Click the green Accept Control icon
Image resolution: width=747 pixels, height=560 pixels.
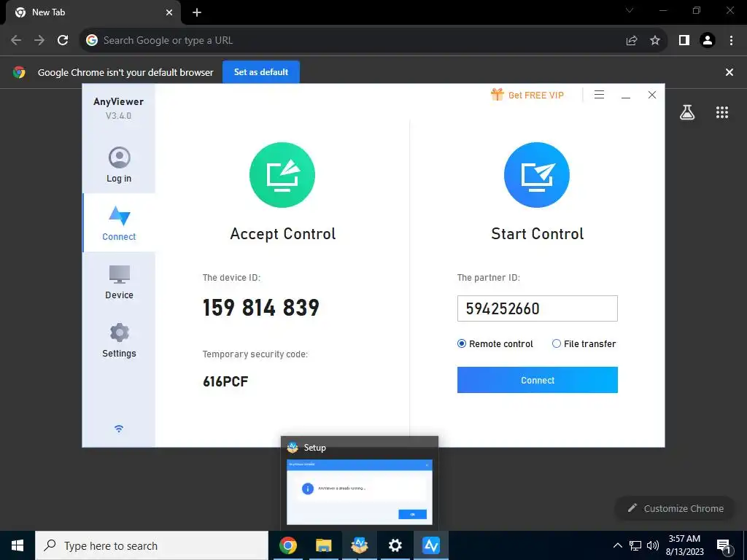[282, 175]
